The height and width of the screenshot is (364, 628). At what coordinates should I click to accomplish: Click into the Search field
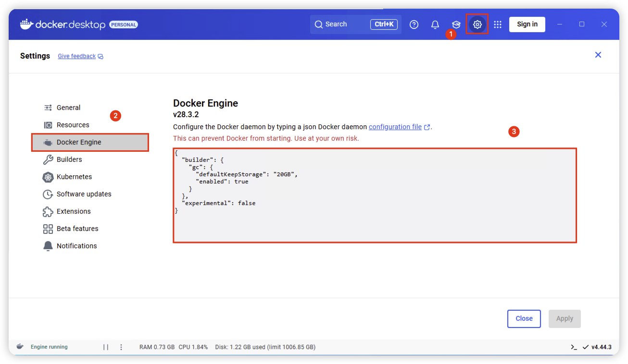pyautogui.click(x=356, y=24)
